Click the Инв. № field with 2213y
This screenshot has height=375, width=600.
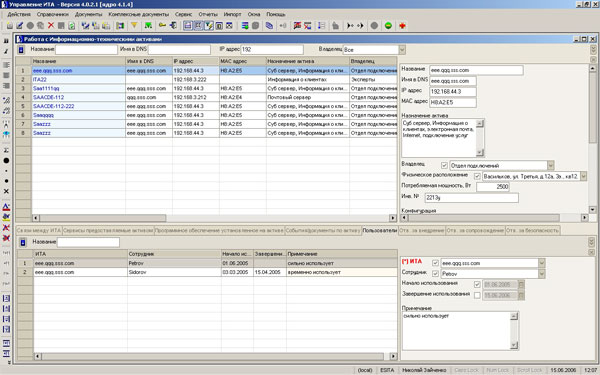point(471,198)
